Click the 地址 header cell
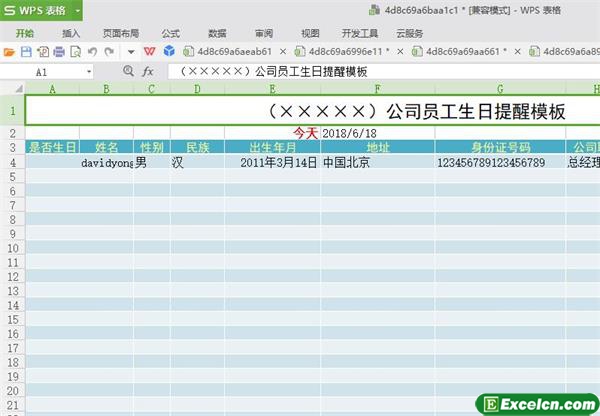 pos(378,147)
